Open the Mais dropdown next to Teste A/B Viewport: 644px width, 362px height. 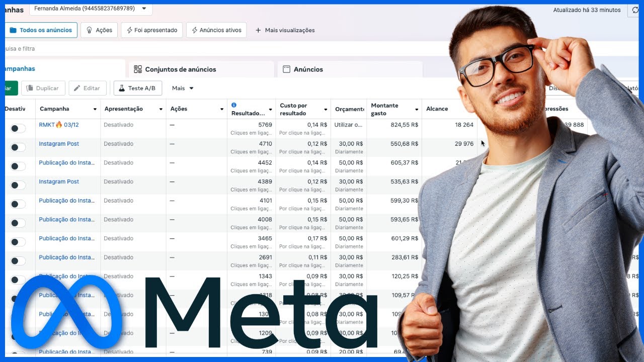click(183, 88)
